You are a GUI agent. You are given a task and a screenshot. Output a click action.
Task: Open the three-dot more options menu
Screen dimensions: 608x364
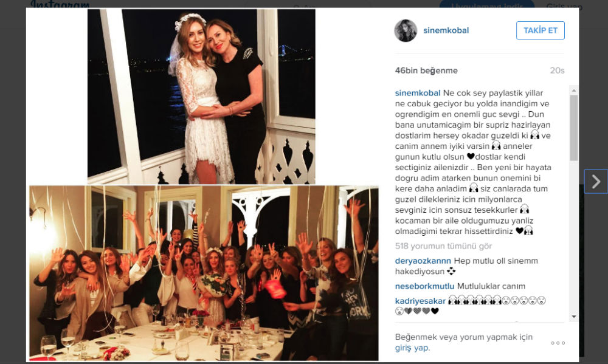tap(558, 343)
